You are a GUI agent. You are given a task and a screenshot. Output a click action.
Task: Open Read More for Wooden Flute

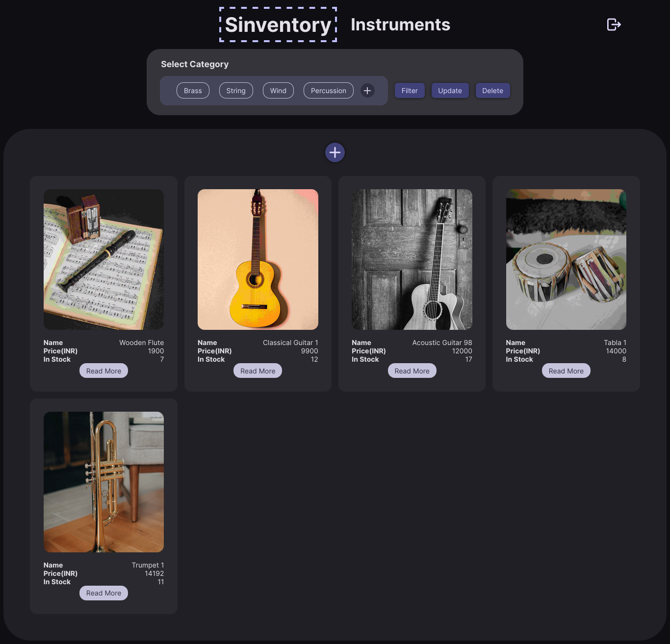click(x=103, y=371)
